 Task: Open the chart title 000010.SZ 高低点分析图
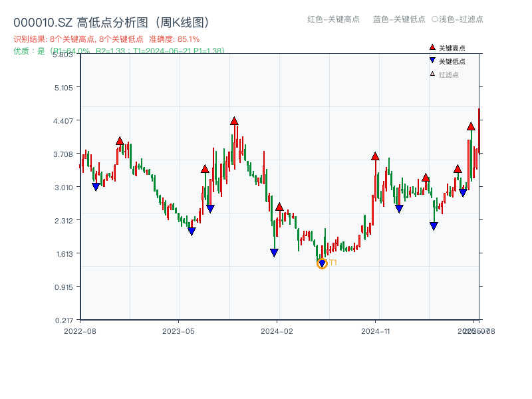(x=110, y=20)
